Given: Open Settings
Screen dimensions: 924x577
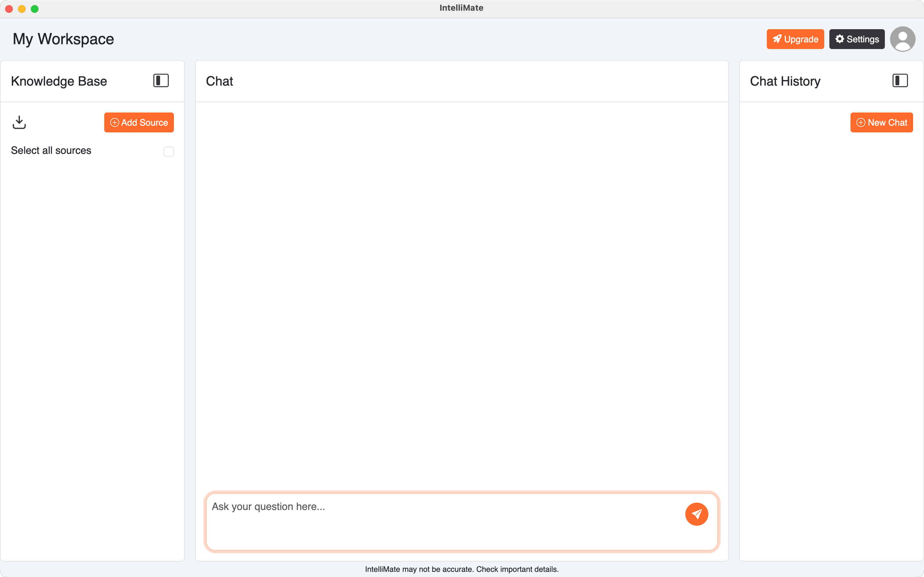Looking at the screenshot, I should (856, 38).
